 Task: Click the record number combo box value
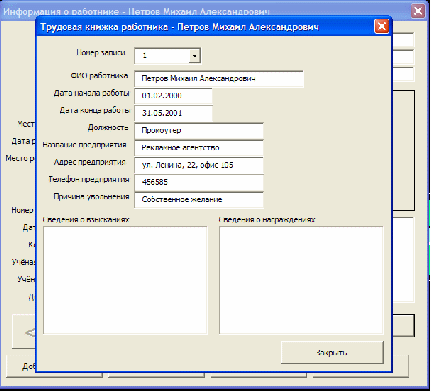[162, 56]
